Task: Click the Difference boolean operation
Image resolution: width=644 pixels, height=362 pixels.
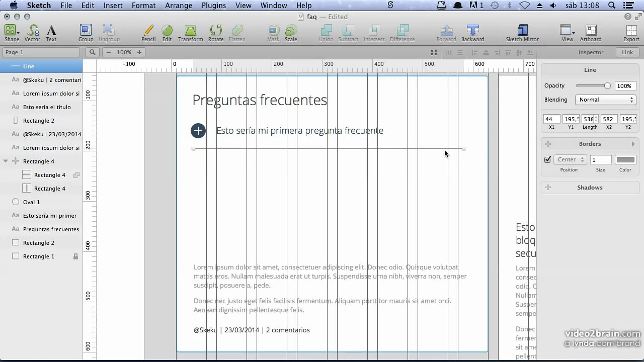Action: [403, 33]
